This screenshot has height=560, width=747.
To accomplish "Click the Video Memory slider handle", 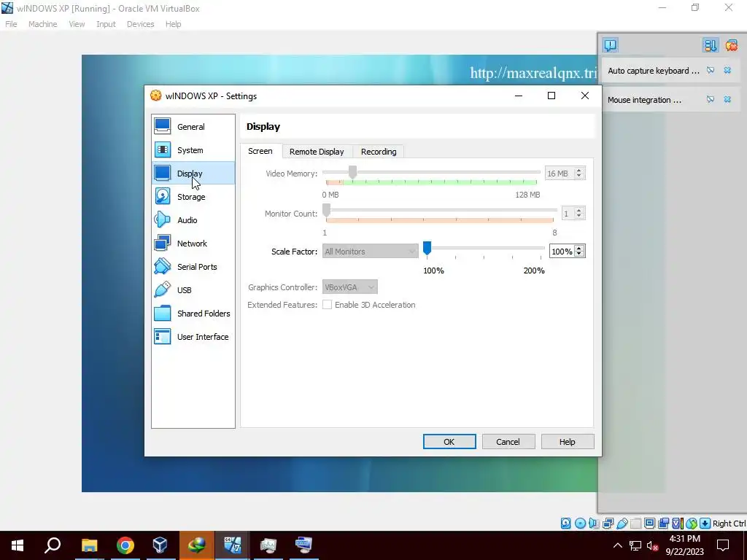I will pos(352,172).
